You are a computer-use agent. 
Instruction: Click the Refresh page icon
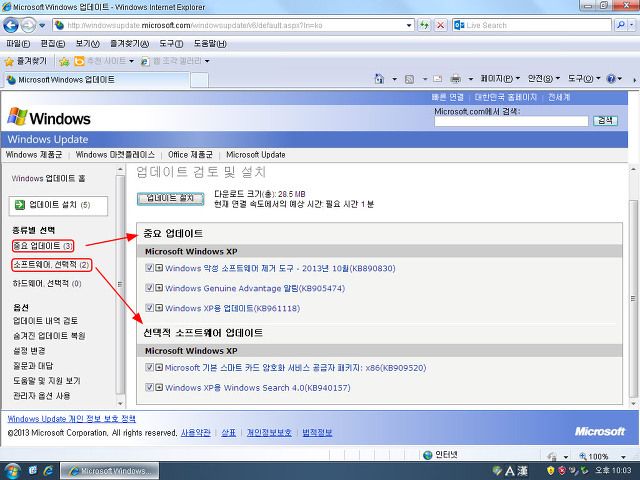424,25
